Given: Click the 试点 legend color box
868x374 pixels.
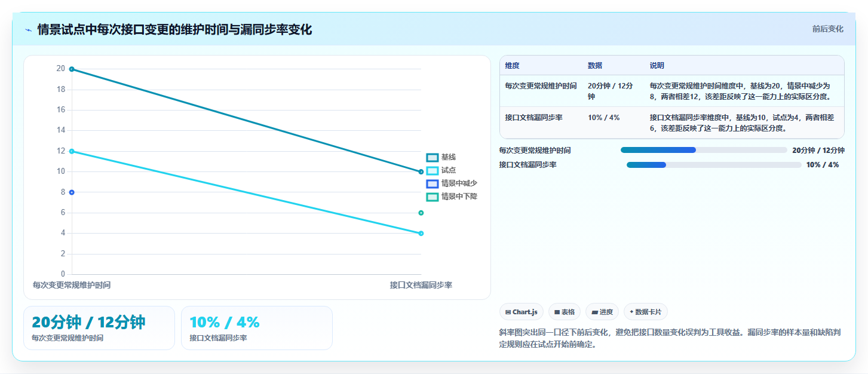Looking at the screenshot, I should coord(433,170).
